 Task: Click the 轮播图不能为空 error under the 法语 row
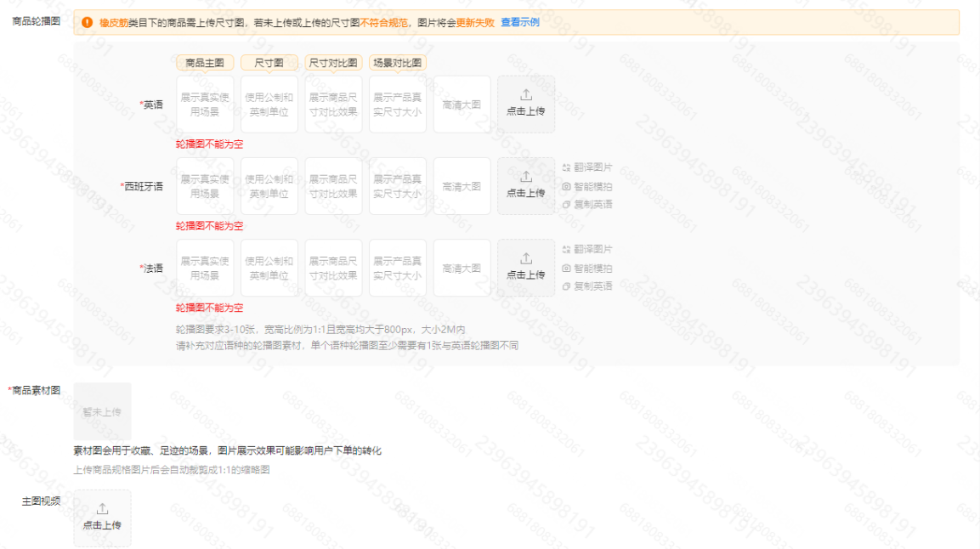tap(209, 308)
